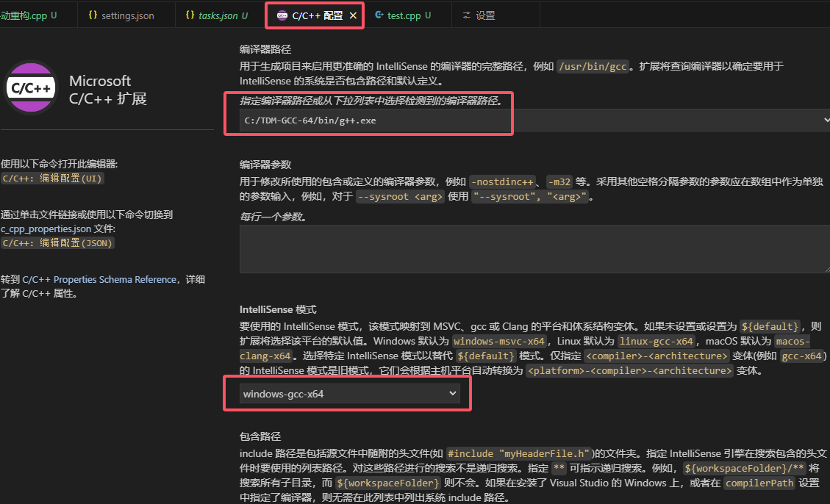Click the test.cpp C++ file icon
The width and height of the screenshot is (830, 504).
379,15
